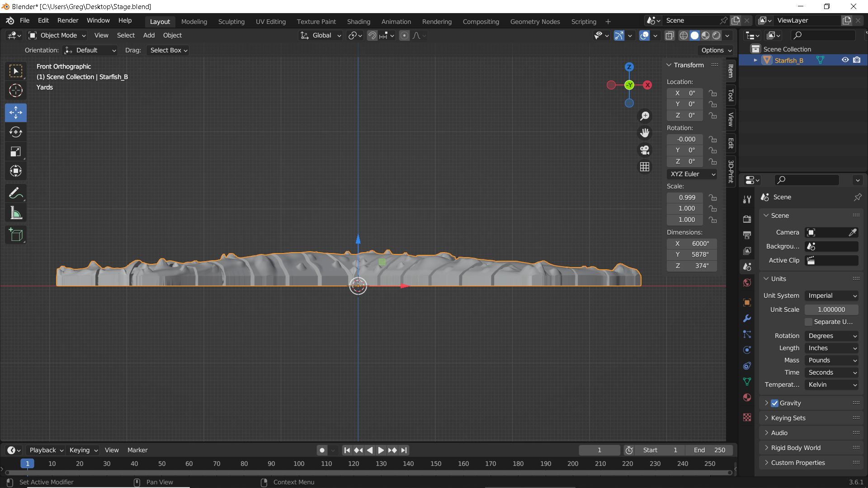Select the Scale tool in toolbar

(16, 151)
